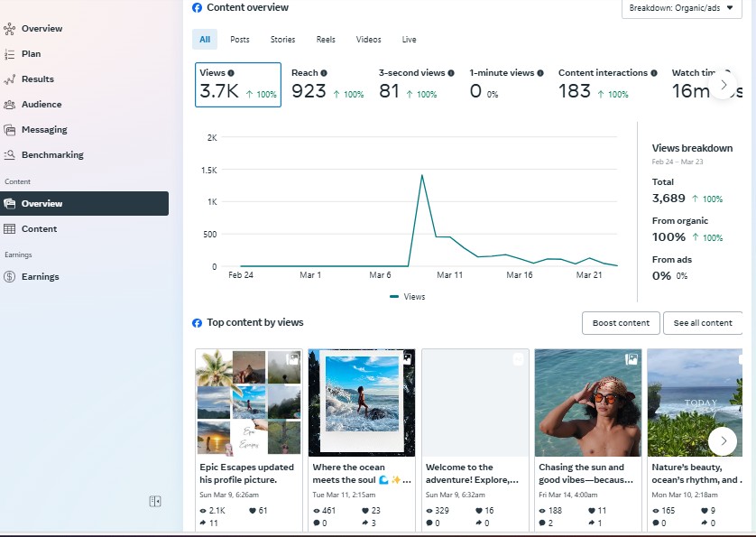The image size is (756, 537).
Task: Open the Plan section
Action: 31,54
